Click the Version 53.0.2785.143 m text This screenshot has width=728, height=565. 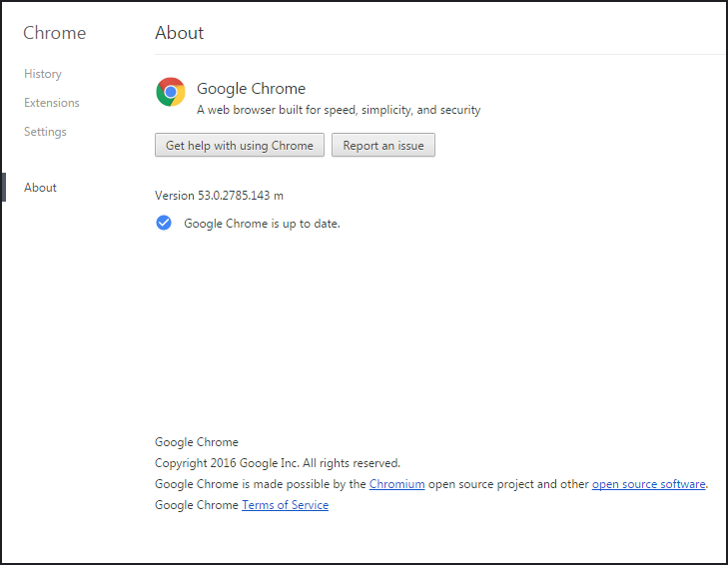[x=219, y=196]
